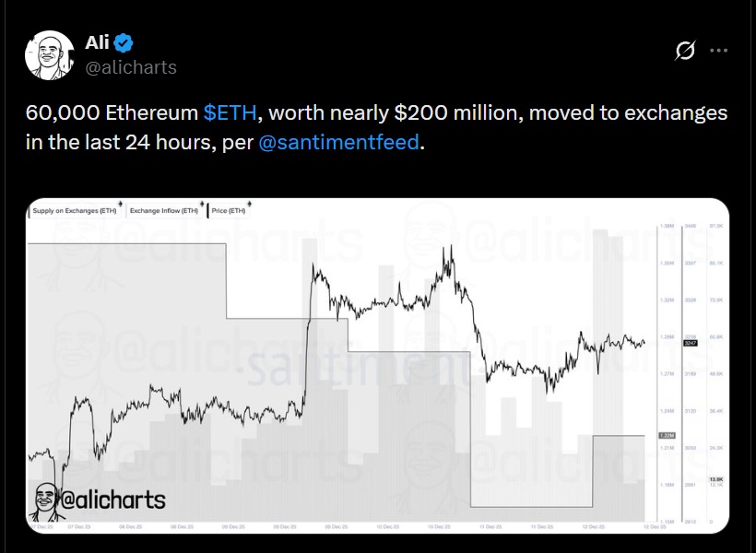Expand the Supply on Exchanges dropdown arrow
756x553 pixels.
[x=120, y=204]
